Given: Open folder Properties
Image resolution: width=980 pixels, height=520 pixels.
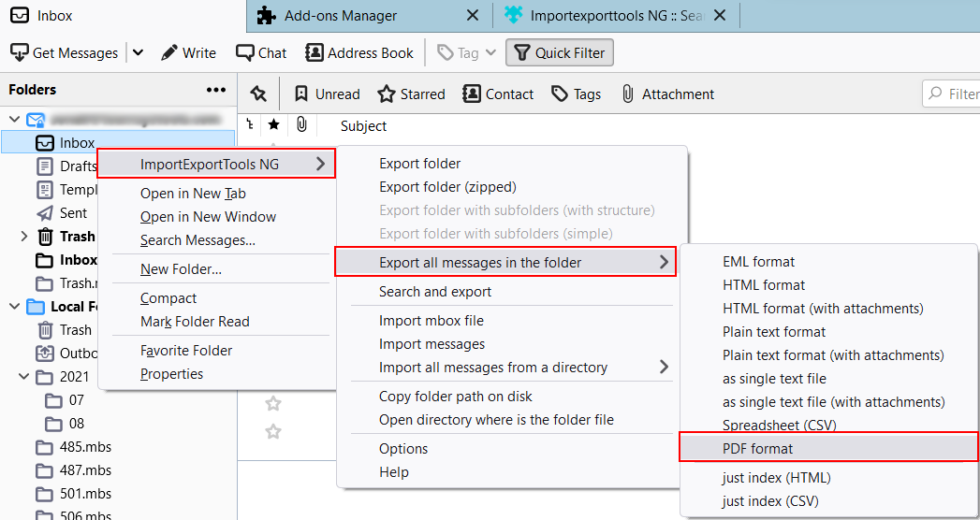Looking at the screenshot, I should coord(172,374).
